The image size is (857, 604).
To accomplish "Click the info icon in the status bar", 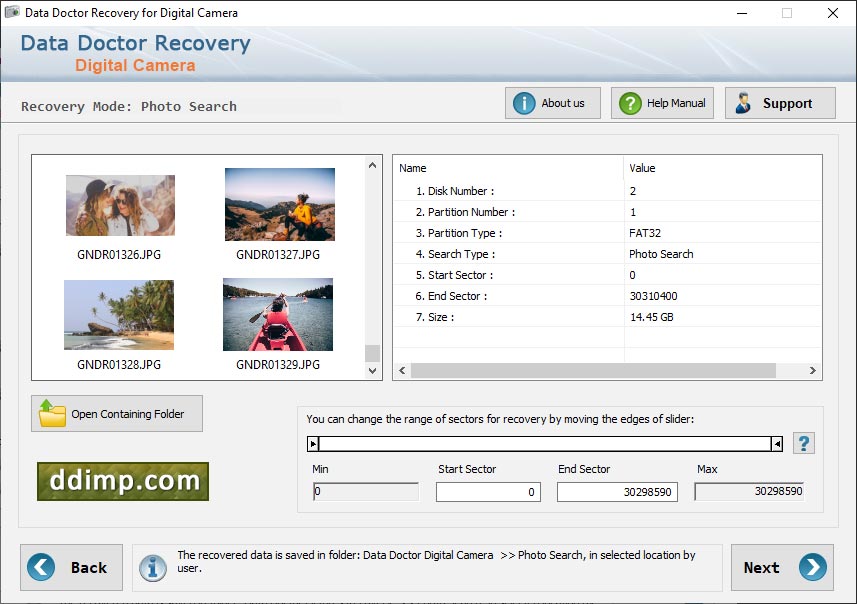I will (x=152, y=568).
